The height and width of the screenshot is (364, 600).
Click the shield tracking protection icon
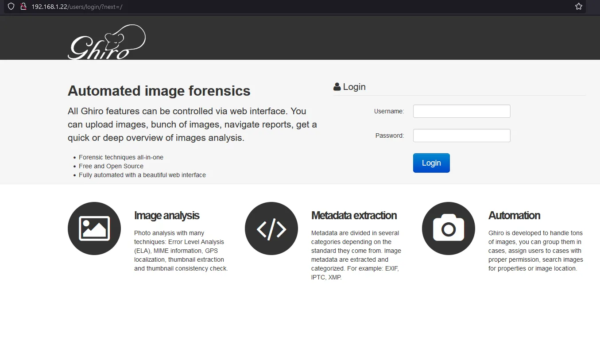(x=12, y=7)
